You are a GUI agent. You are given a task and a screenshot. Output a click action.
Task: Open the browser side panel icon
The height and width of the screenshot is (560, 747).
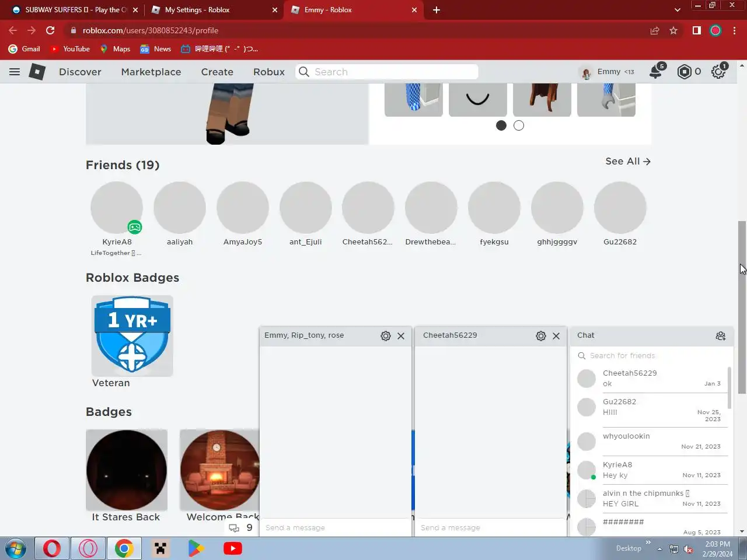point(696,30)
